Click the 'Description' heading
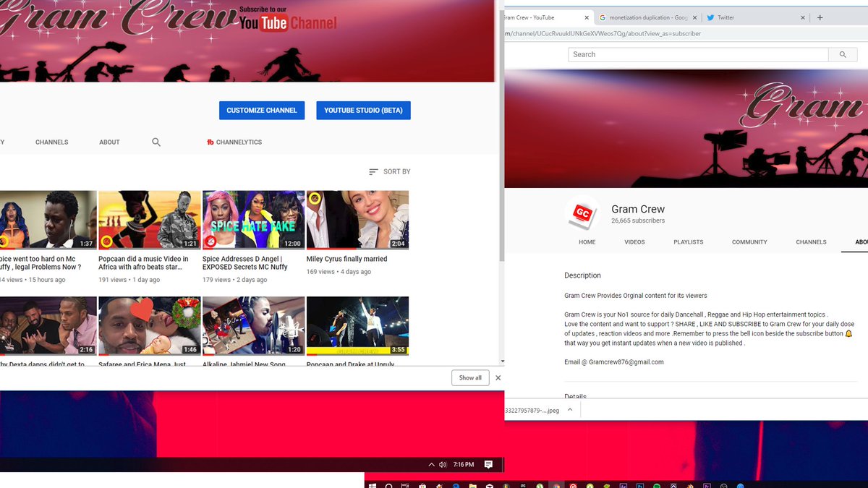Viewport: 868px width, 488px height. click(x=582, y=275)
